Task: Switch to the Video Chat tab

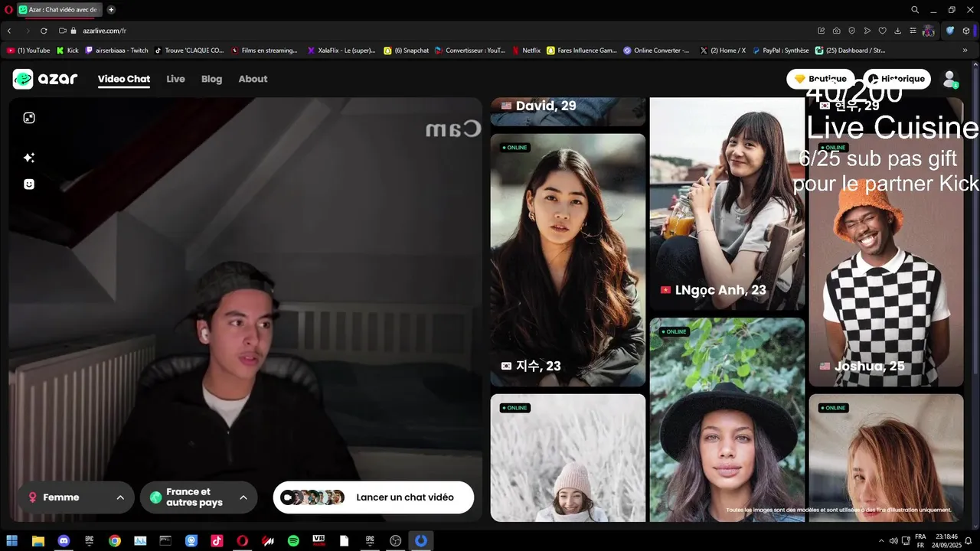Action: click(124, 79)
